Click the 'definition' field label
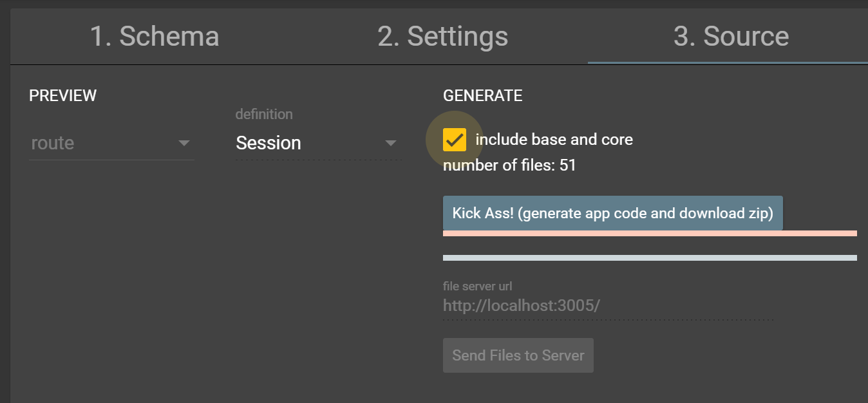 pyautogui.click(x=264, y=115)
